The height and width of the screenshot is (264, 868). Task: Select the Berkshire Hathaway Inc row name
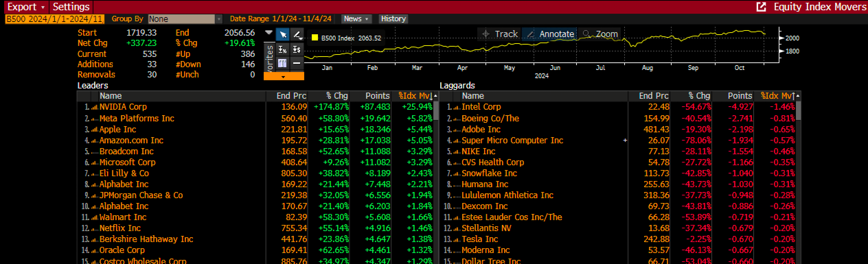[x=146, y=239]
